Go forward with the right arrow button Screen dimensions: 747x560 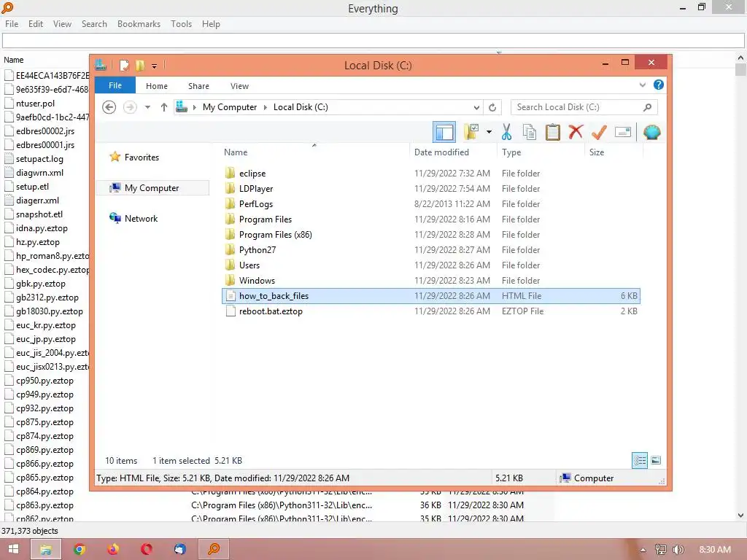[x=130, y=107]
